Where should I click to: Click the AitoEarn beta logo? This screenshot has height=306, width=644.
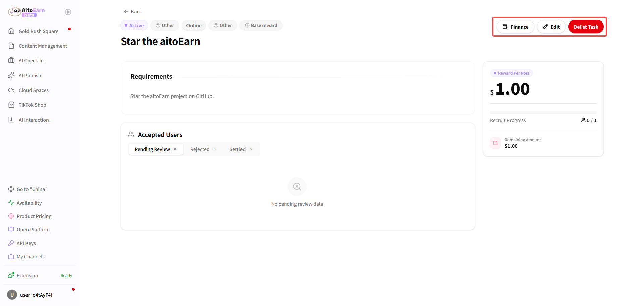26,12
